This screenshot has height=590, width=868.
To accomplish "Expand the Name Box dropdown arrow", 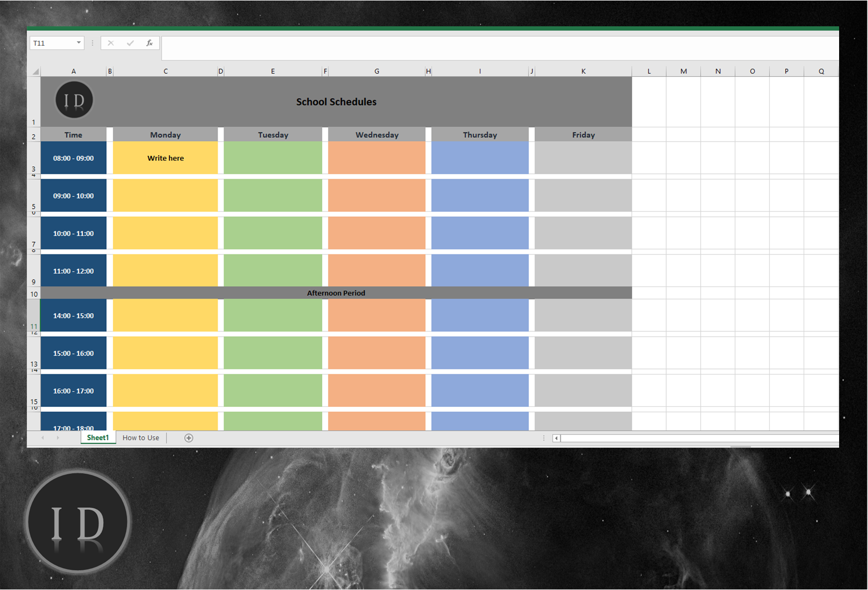I will (79, 43).
